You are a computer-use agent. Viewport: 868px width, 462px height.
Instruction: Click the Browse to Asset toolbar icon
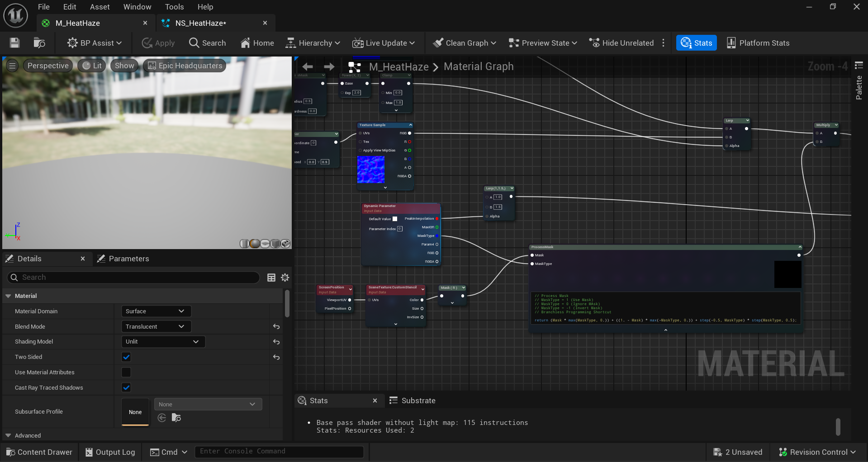(39, 42)
